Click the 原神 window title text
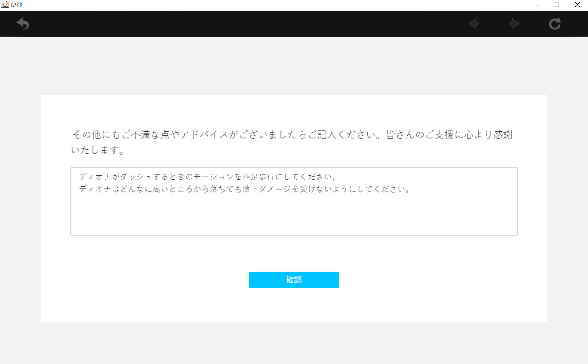 pyautogui.click(x=17, y=5)
